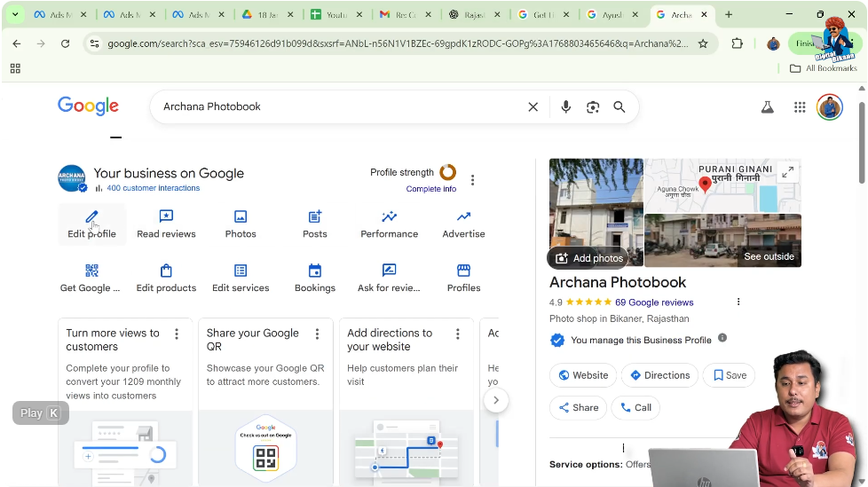Viewport: 868px width, 487px height.
Task: Expand the map view
Action: tap(788, 172)
